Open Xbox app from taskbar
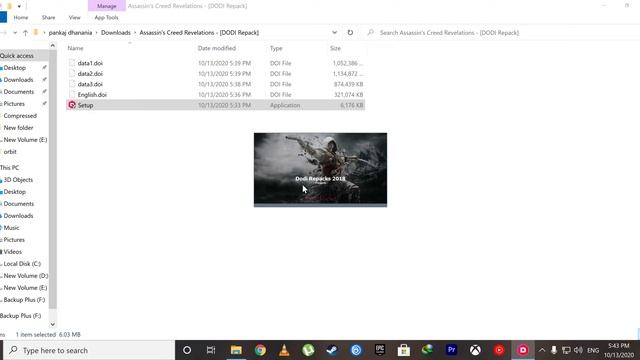 tap(475, 350)
